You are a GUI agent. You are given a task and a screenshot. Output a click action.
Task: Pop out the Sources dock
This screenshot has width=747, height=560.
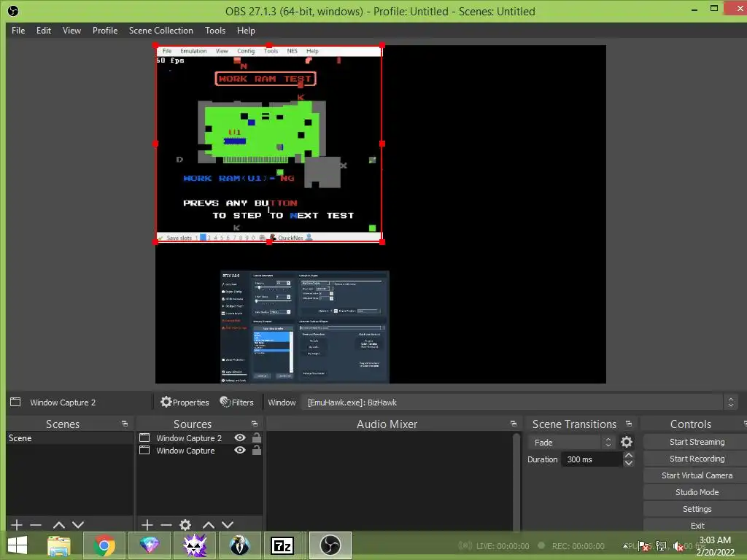pos(255,424)
